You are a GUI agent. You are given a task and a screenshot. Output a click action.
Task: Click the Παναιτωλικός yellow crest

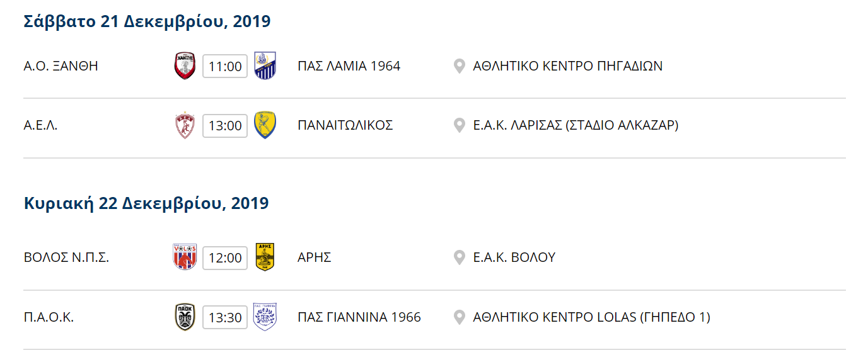(x=265, y=125)
